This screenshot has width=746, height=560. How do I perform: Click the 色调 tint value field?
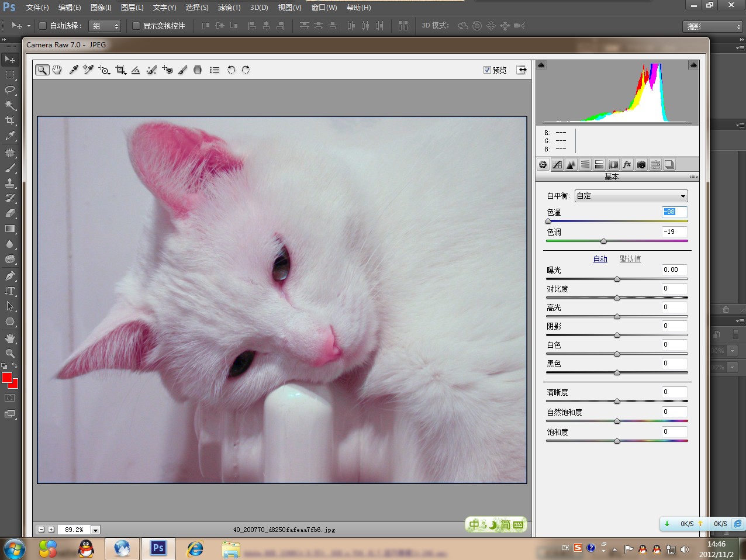click(674, 232)
